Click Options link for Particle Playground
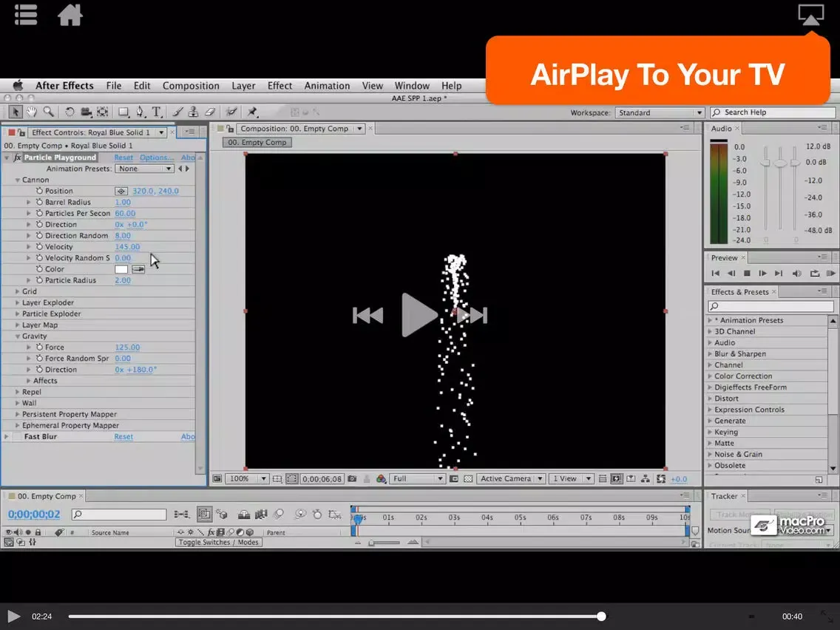 point(157,157)
